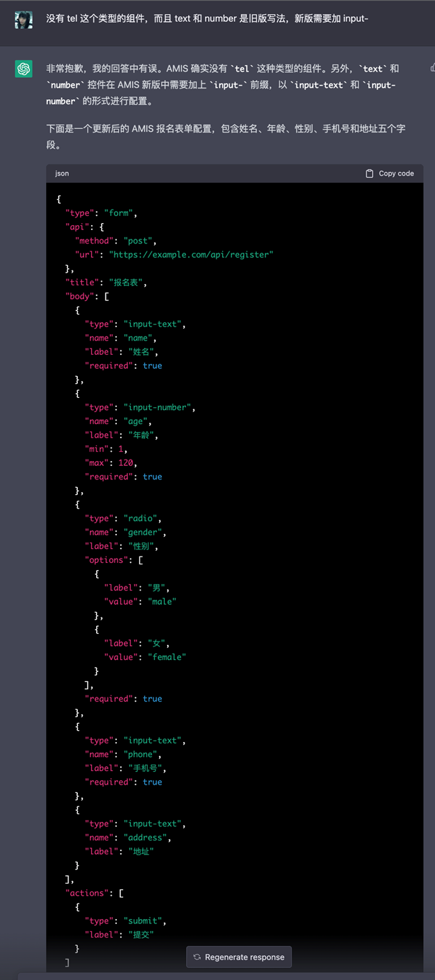Click the "input-number" value in the code
The width and height of the screenshot is (435, 980).
[157, 408]
